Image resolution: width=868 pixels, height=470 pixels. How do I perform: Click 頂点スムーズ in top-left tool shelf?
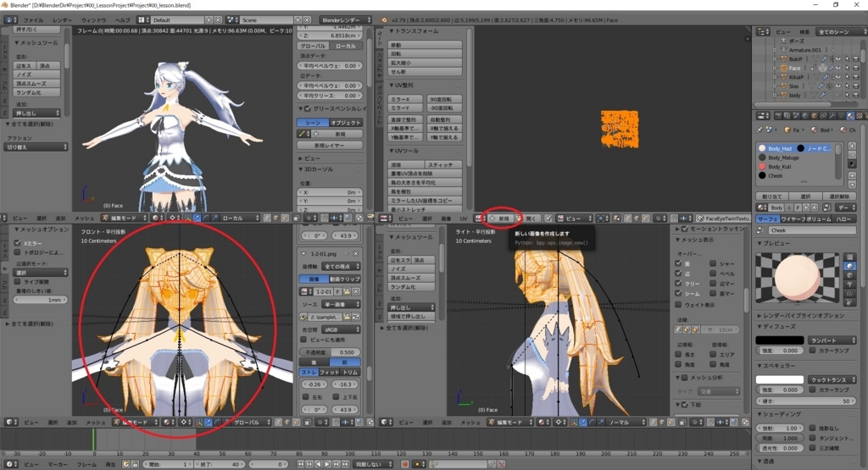pos(36,84)
